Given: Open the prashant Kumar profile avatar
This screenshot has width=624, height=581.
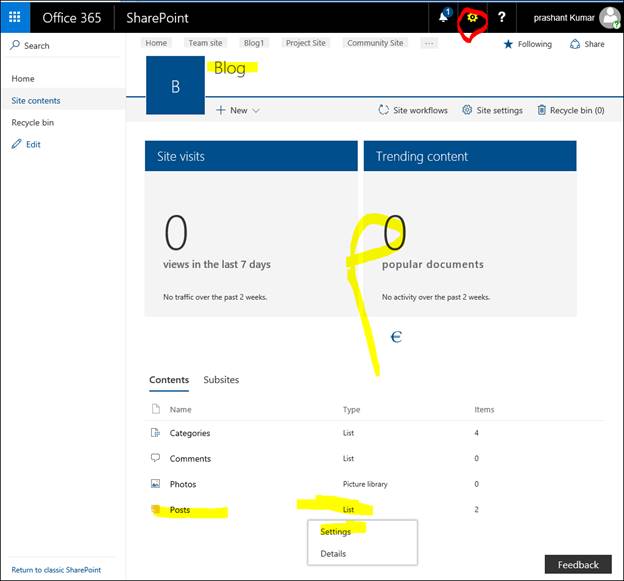Looking at the screenshot, I should click(609, 18).
